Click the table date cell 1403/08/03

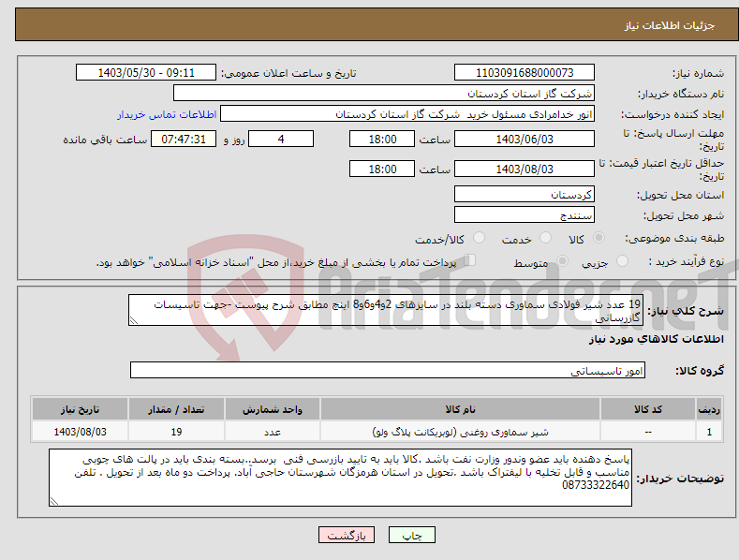click(x=81, y=432)
